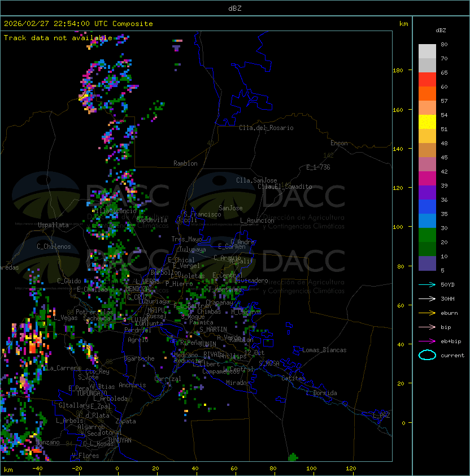
Task: Select the yellow swatch in dBZ scale
Action: tap(427, 122)
